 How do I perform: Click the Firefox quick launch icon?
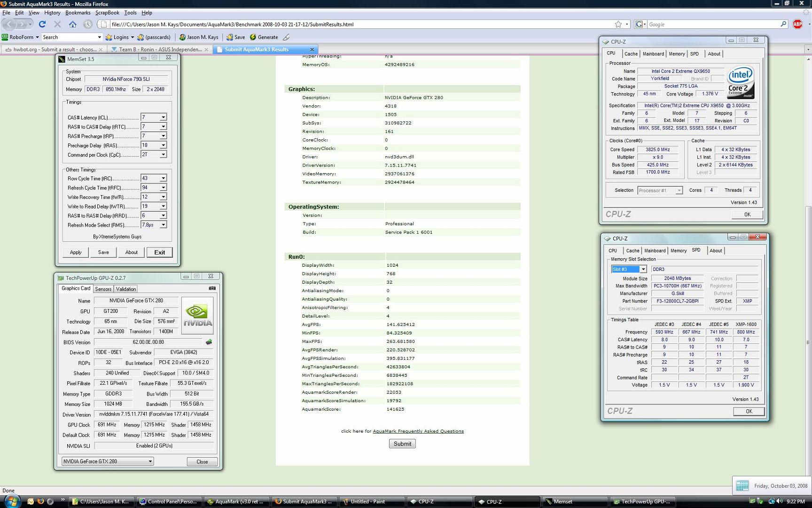coord(40,501)
